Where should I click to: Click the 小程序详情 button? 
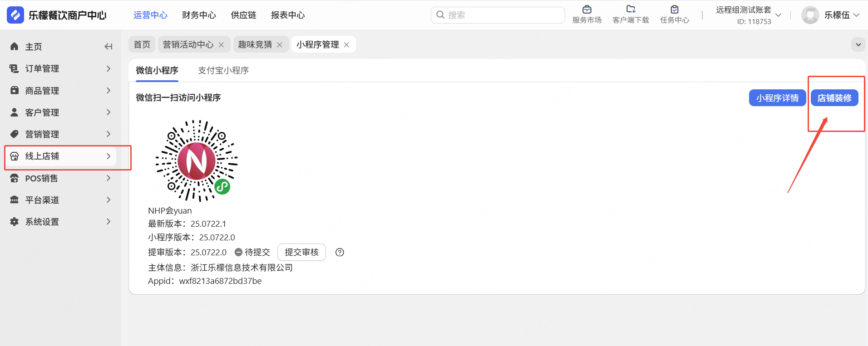tap(777, 98)
